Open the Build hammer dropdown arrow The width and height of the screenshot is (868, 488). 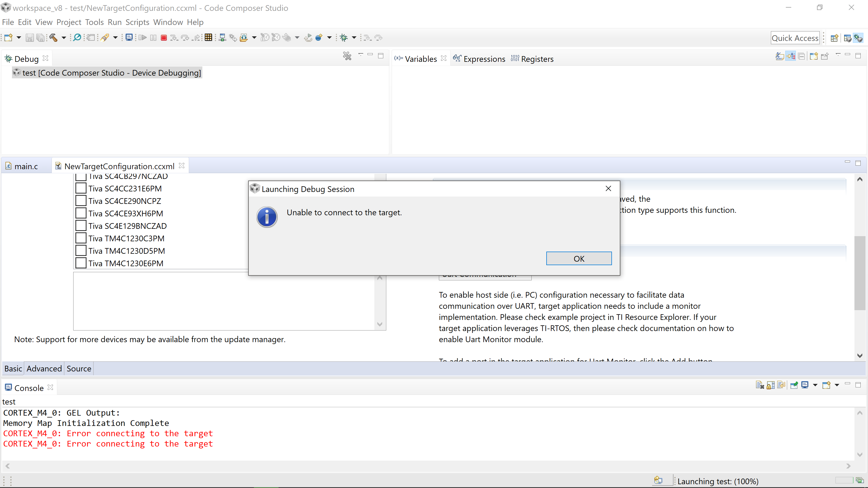pos(64,38)
